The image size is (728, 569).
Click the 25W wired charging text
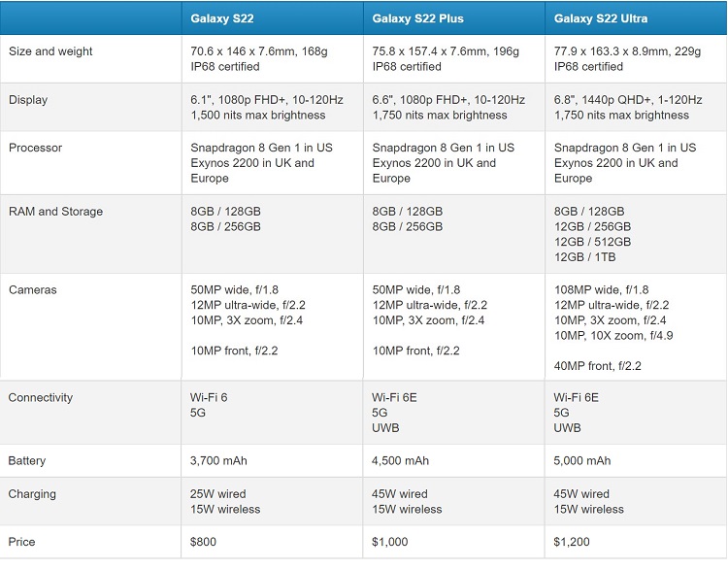click(217, 494)
